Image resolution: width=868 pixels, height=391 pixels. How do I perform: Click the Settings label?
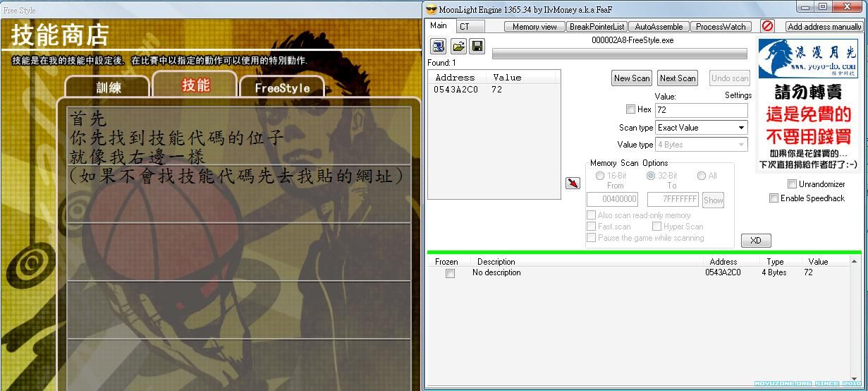(738, 95)
